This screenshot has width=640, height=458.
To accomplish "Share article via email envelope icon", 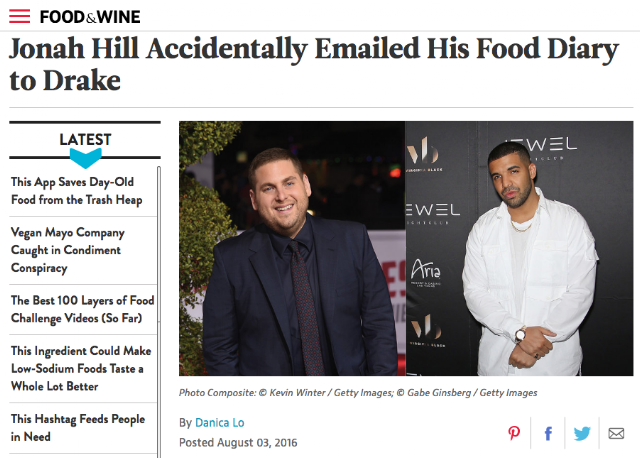I will point(616,433).
